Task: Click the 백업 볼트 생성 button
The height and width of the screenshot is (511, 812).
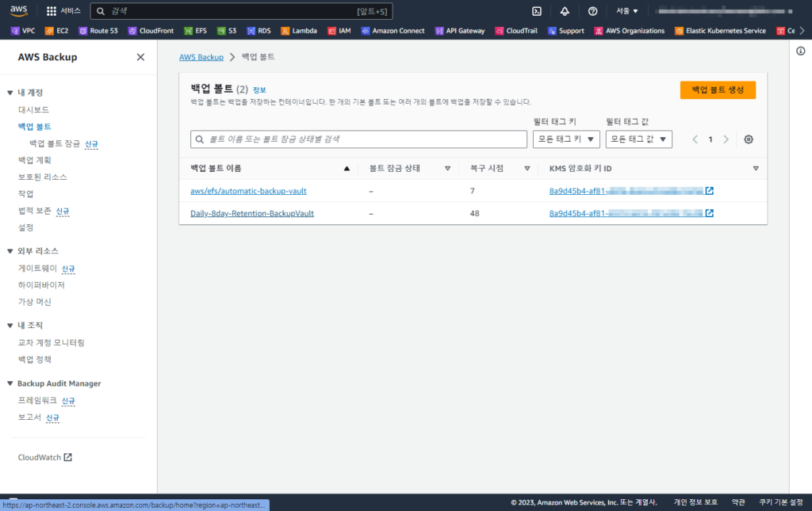Action: [x=718, y=90]
